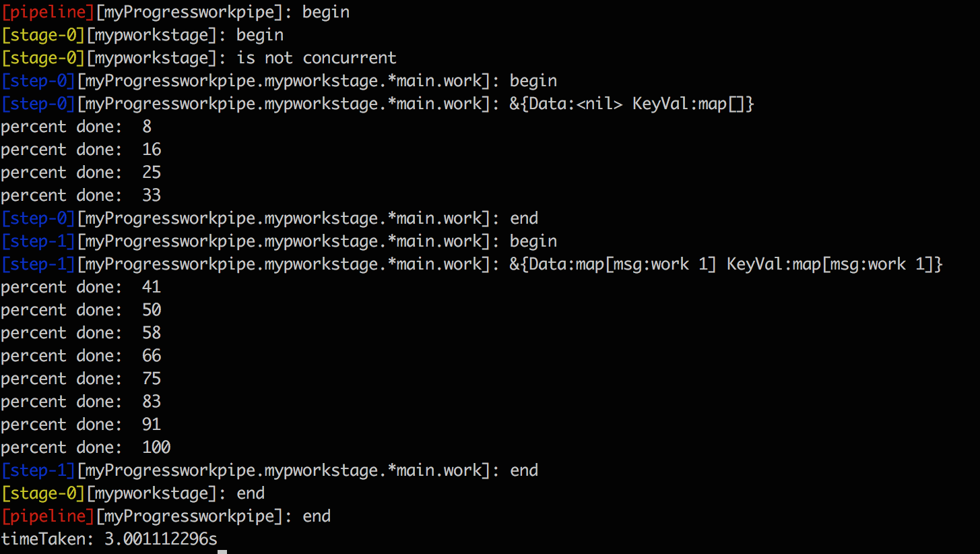Screen dimensions: 980x554
Task: Click the [step-1] line ending in 'end'
Action: point(269,470)
